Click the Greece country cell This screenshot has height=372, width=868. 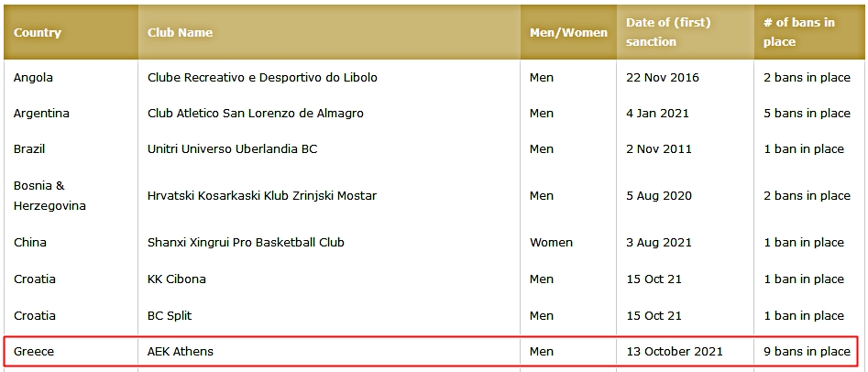point(34,351)
